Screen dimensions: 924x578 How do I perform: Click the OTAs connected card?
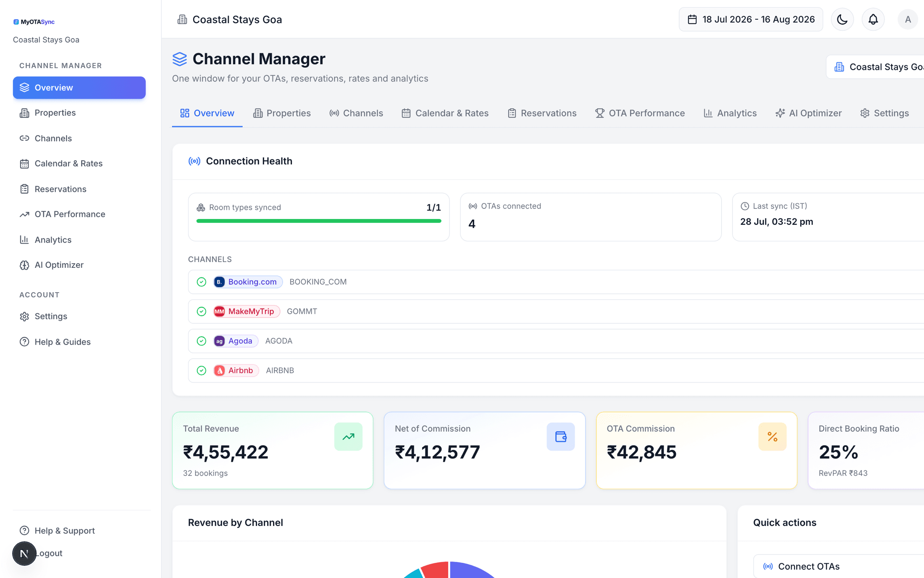591,217
